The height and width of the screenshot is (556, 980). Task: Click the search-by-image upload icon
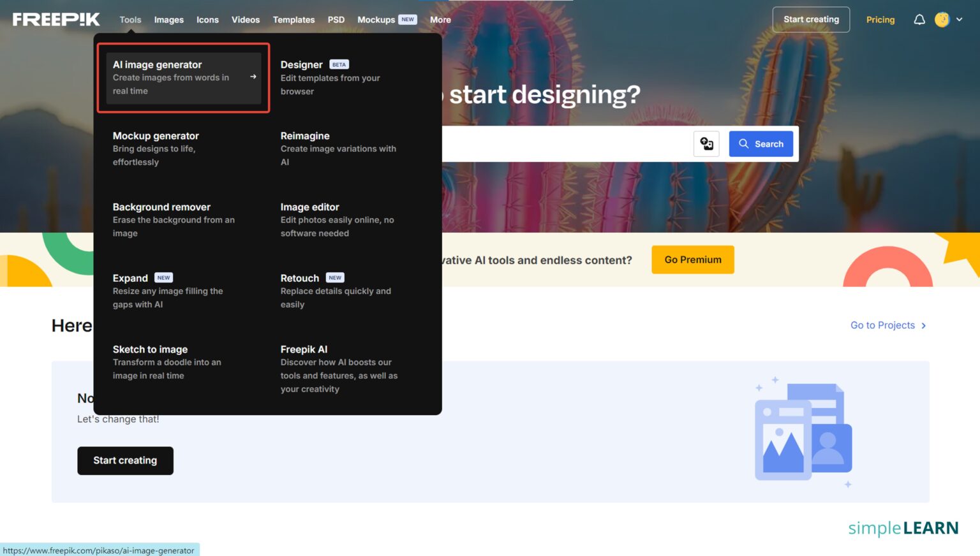[x=706, y=143]
